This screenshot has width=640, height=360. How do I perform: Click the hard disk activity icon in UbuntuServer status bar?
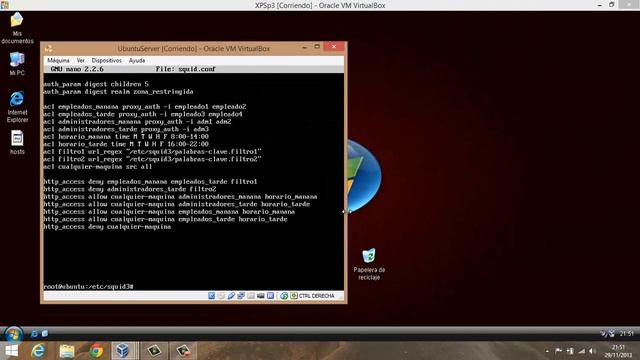pyautogui.click(x=211, y=296)
